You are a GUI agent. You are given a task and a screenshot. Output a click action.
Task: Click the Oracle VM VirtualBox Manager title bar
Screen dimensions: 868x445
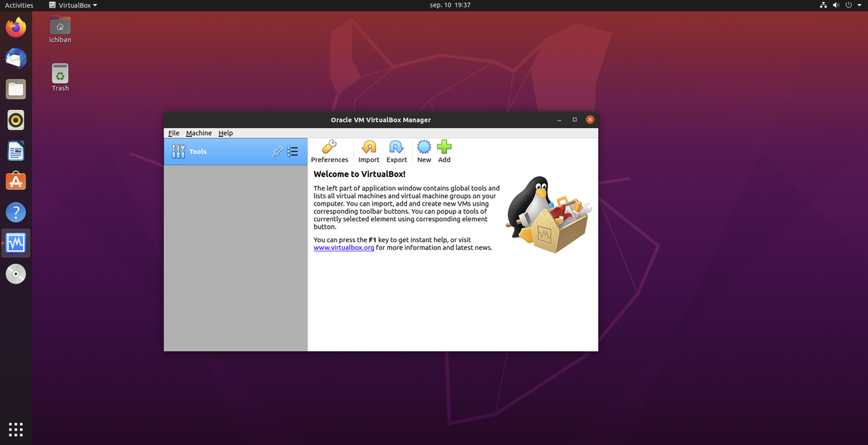point(380,120)
